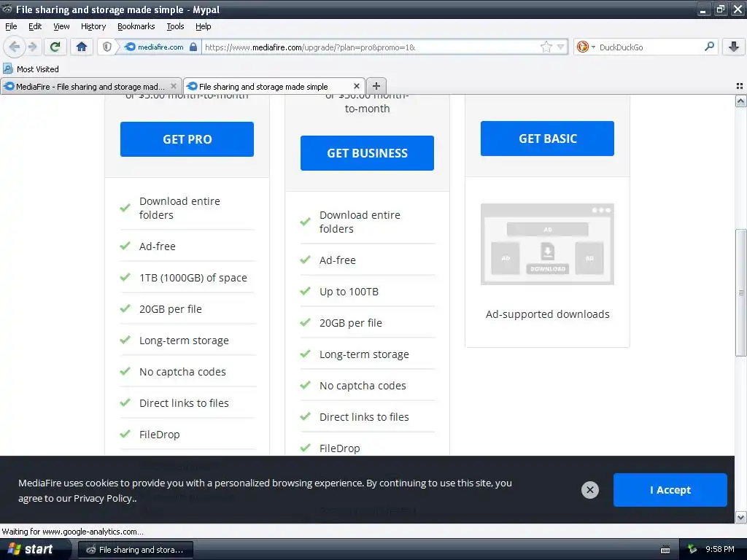Click the taskbar clock showing 9:58 PM
The height and width of the screenshot is (560, 747).
click(719, 549)
